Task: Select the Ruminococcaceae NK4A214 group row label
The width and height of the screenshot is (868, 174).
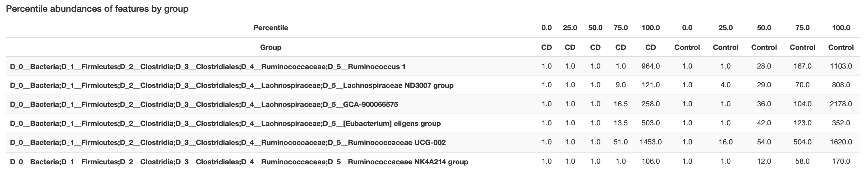Action: [239, 162]
